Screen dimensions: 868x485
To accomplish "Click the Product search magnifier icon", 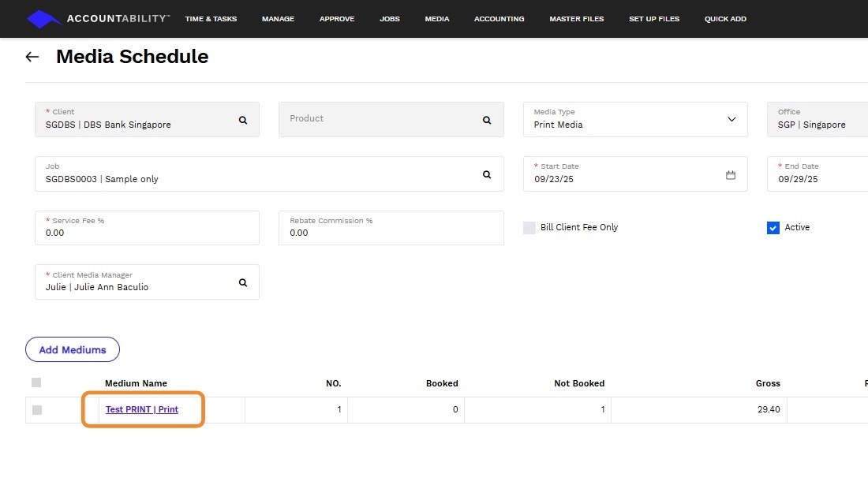I will click(x=487, y=120).
